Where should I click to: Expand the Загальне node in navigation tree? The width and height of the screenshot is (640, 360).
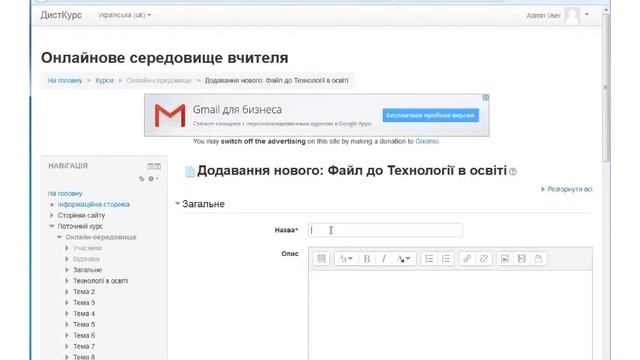67,270
